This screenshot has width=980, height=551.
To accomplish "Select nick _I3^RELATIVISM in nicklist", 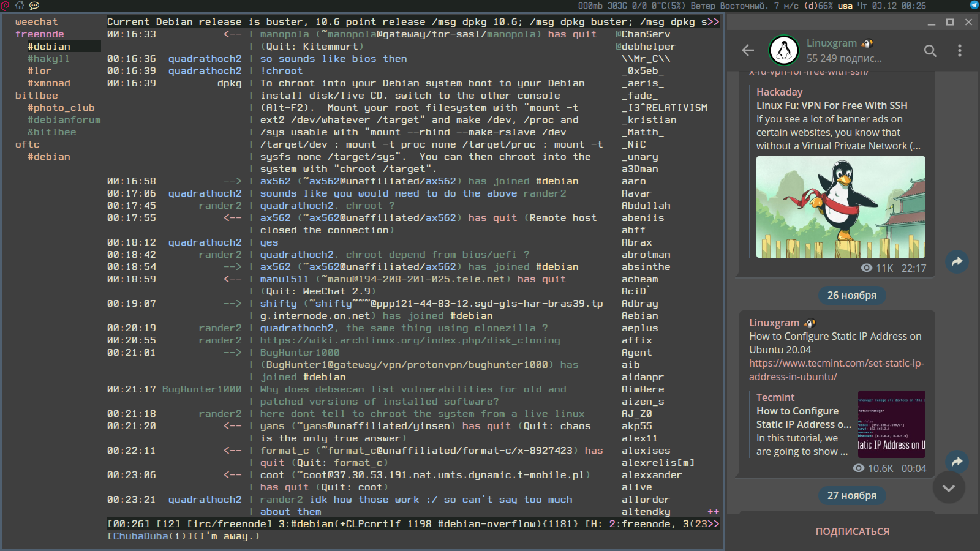I will (x=664, y=108).
